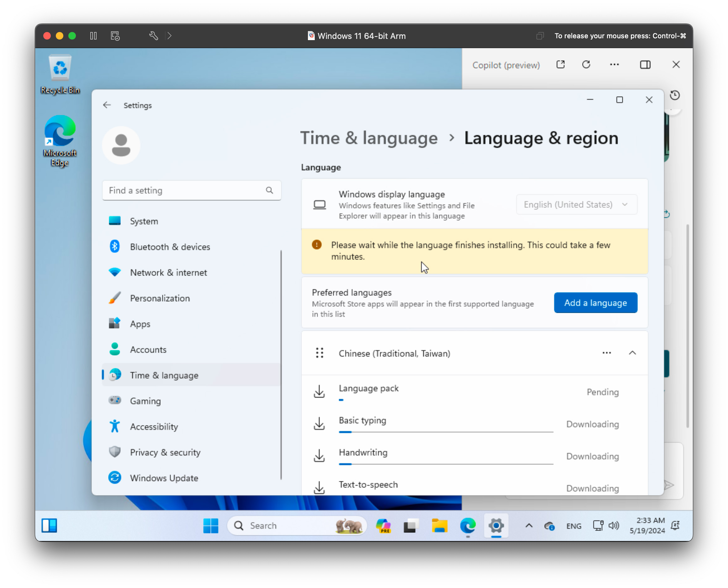Go back using the Settings back arrow
Image resolution: width=728 pixels, height=588 pixels.
click(x=107, y=105)
